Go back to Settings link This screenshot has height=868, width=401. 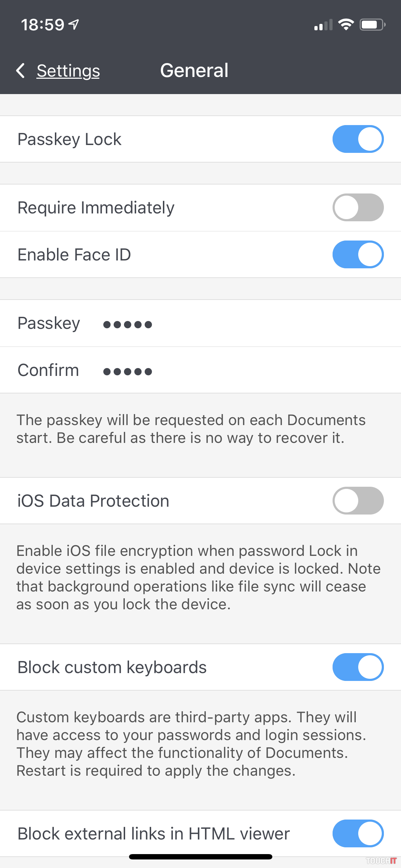tap(68, 71)
